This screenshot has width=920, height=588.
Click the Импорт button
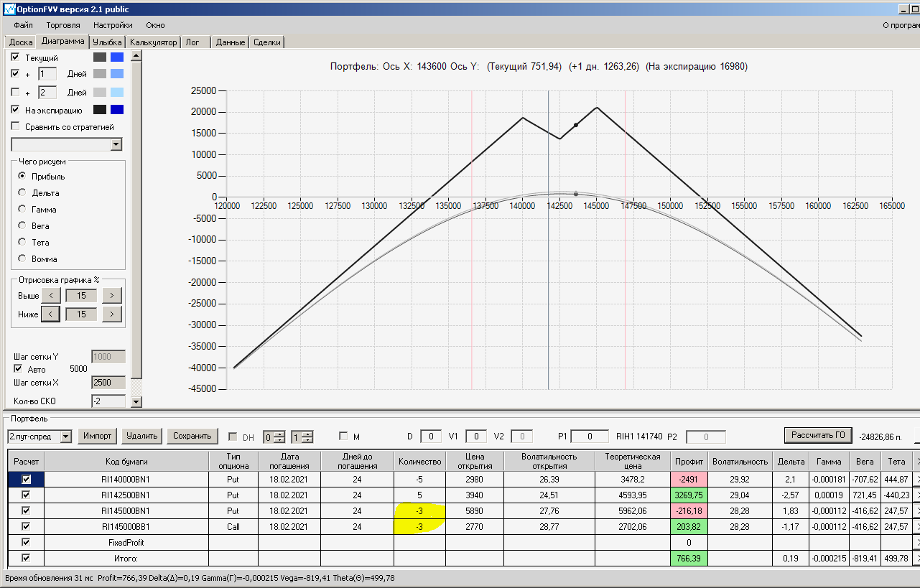coord(98,436)
